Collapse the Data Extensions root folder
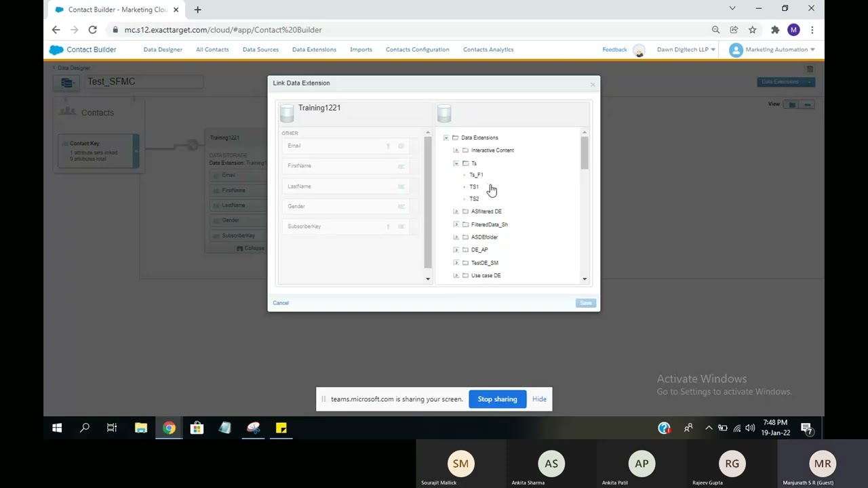The image size is (868, 488). (x=446, y=138)
